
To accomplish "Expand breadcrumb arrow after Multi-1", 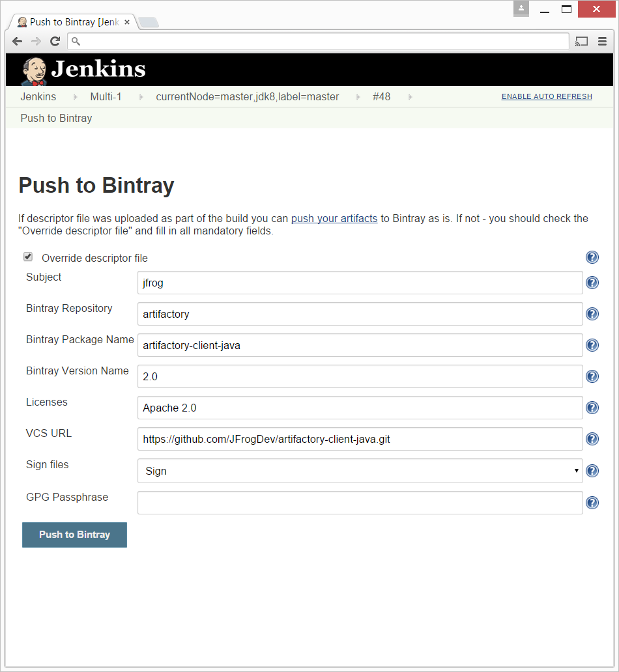I will click(x=139, y=97).
